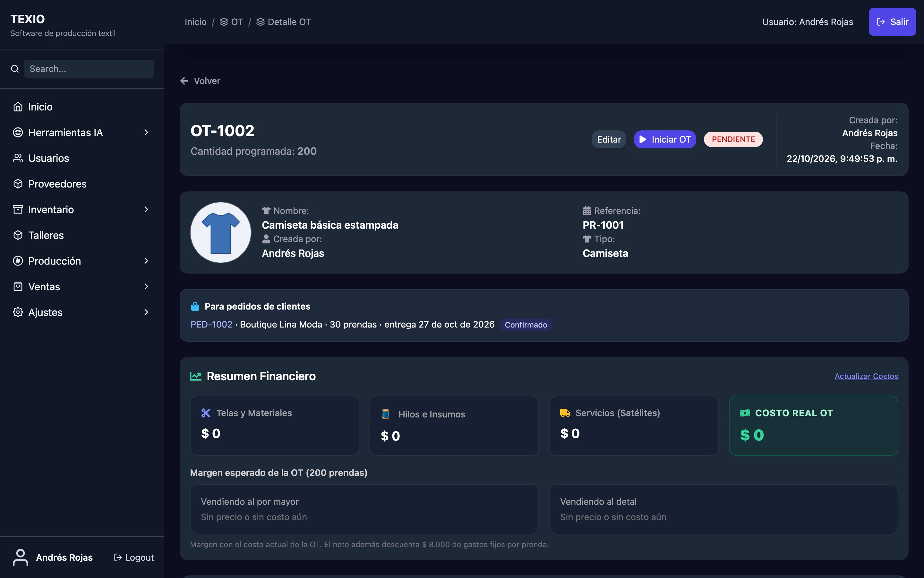924x578 pixels.
Task: Click the Talleres cube icon
Action: [x=18, y=235]
